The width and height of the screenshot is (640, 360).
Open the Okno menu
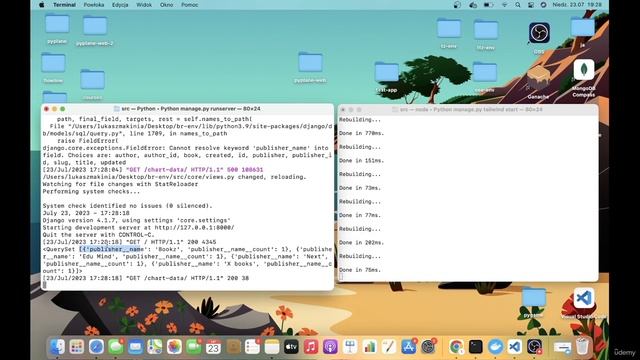(167, 5)
